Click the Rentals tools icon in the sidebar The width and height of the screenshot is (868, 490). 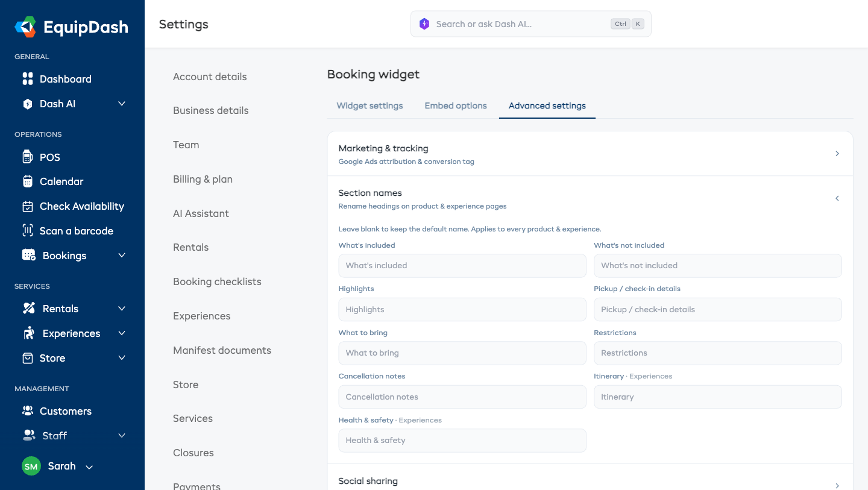(x=28, y=308)
